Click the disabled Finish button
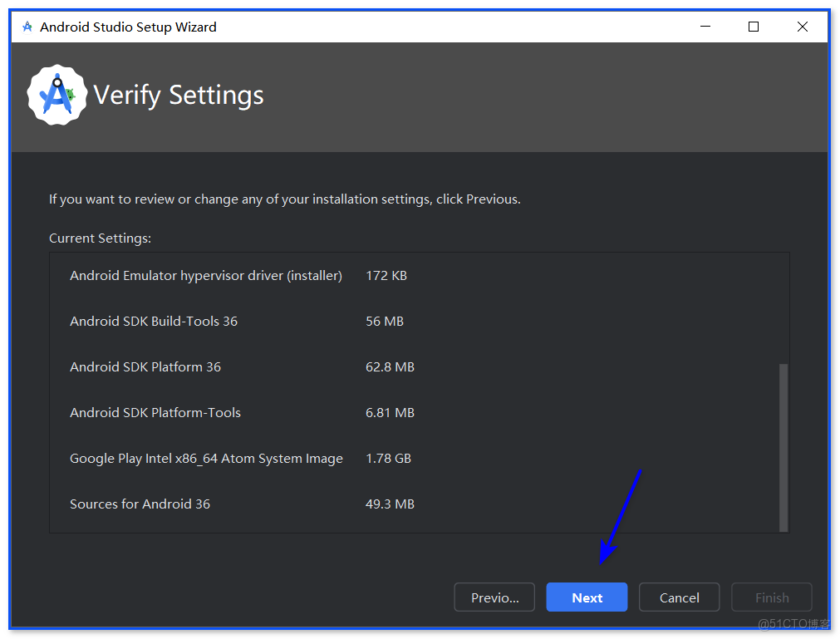The width and height of the screenshot is (840, 639). 771,597
